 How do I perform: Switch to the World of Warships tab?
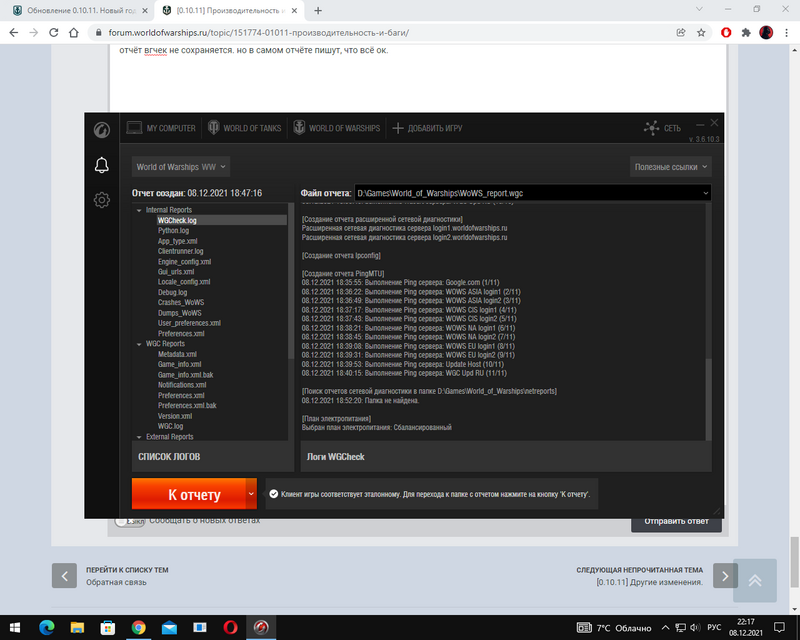337,128
